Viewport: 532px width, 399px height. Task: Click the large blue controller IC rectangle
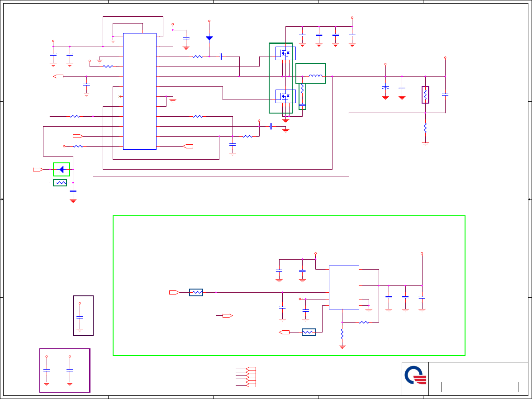click(139, 91)
